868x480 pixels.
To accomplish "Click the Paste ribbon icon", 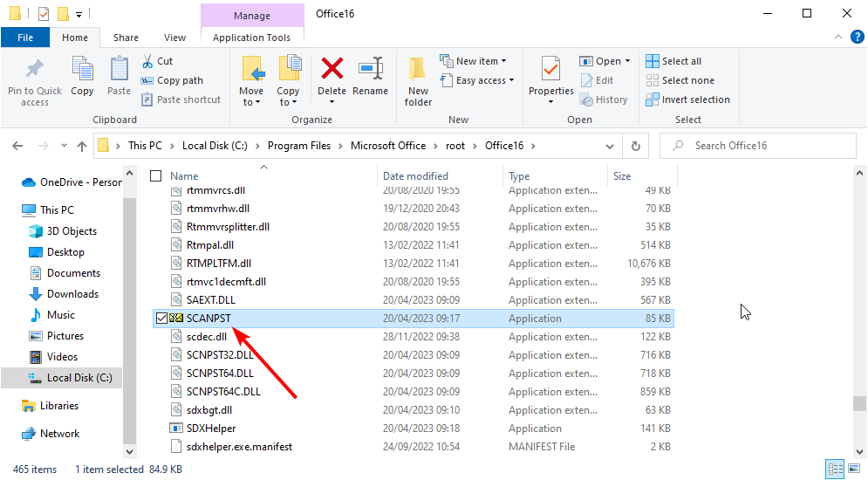I will point(119,69).
